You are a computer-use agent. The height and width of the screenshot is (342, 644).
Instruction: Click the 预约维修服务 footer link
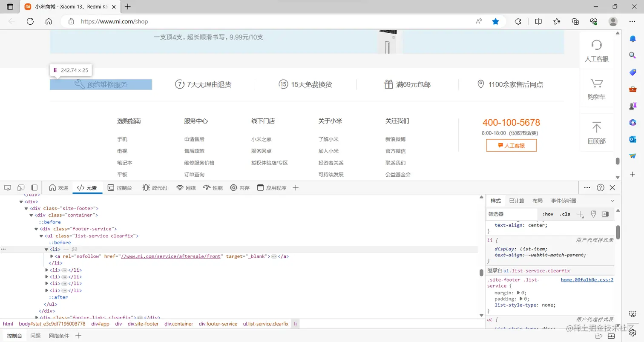101,84
